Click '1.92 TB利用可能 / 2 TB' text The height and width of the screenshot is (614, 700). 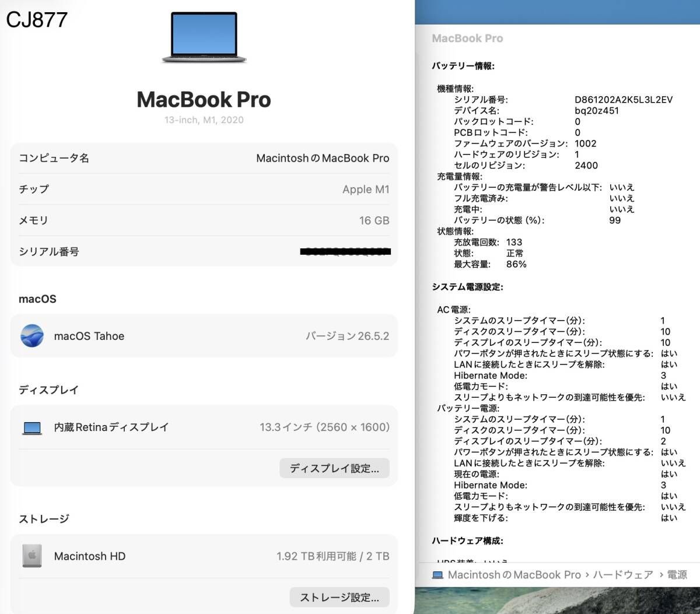click(x=333, y=556)
